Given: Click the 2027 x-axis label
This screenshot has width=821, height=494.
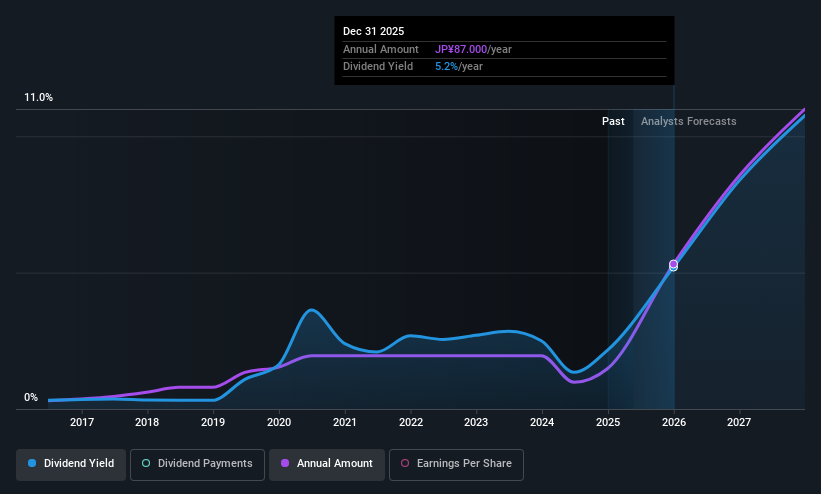Looking at the screenshot, I should click(739, 422).
